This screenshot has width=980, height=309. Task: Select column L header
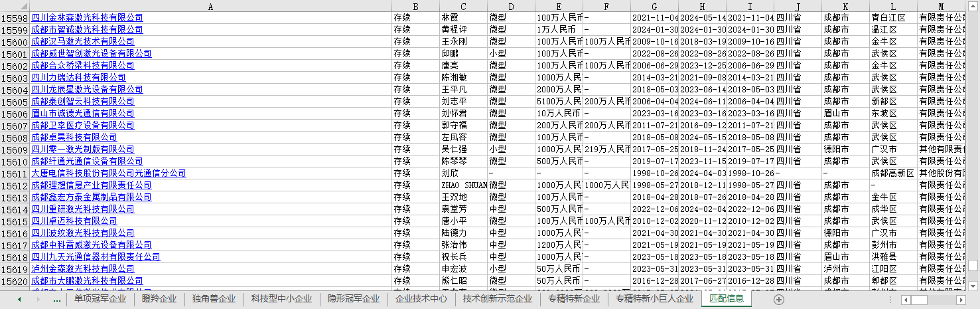click(x=893, y=6)
